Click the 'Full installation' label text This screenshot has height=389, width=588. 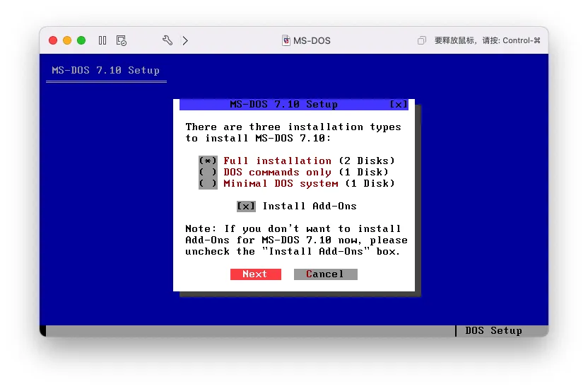pos(278,161)
